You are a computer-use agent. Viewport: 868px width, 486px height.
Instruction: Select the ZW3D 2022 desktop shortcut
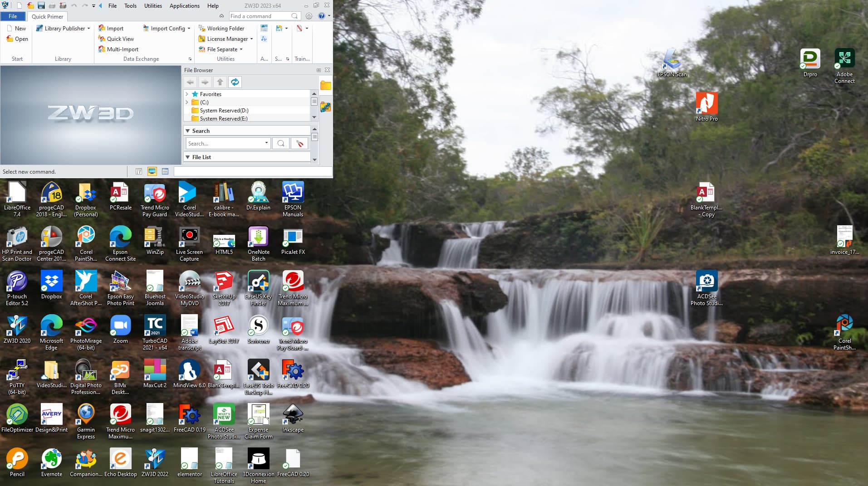(x=155, y=463)
